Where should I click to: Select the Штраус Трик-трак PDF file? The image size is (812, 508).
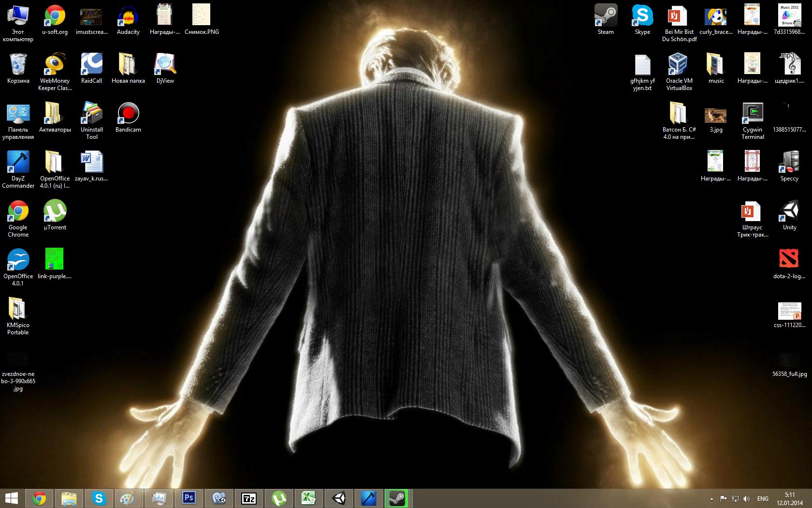click(x=753, y=218)
